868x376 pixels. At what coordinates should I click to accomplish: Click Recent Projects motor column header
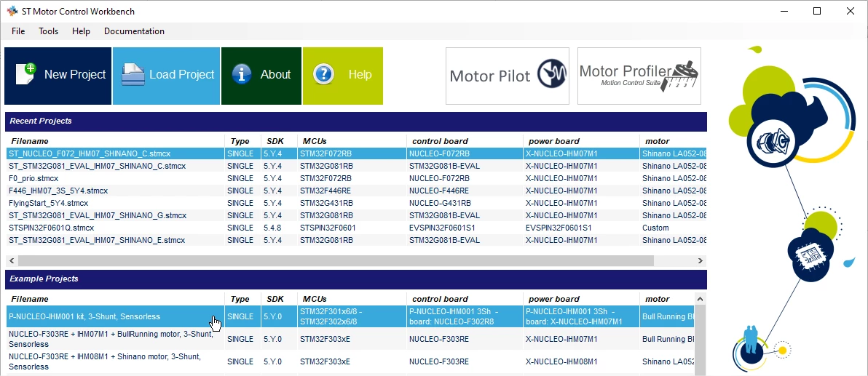[673, 141]
